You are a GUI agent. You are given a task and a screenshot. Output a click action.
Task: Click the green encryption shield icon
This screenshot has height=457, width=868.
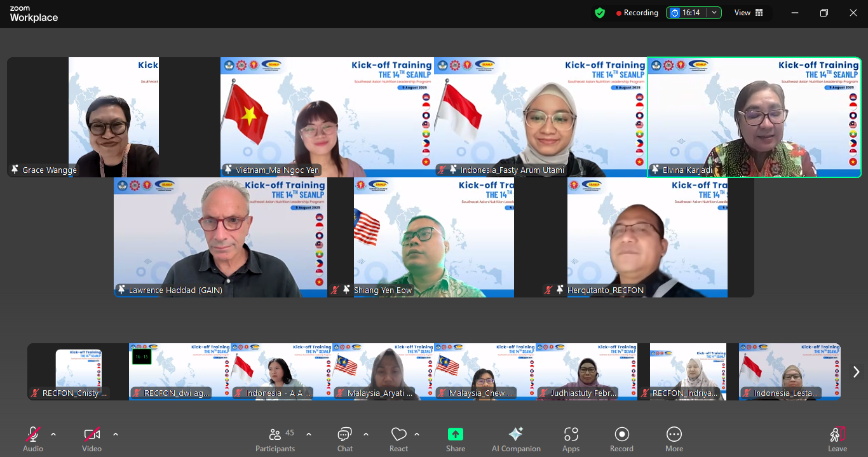[x=599, y=13]
